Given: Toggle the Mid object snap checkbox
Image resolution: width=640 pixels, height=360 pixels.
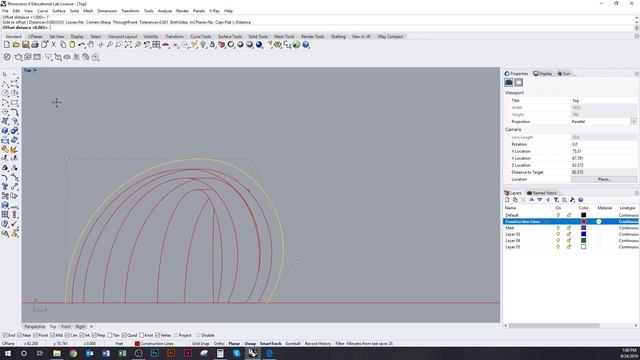Looking at the screenshot, I should pos(52,336).
